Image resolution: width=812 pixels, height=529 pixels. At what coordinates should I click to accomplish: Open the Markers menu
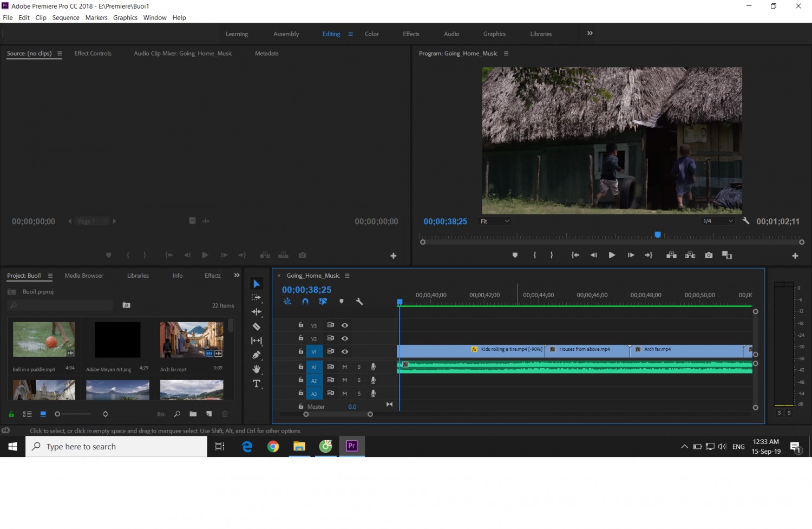pos(96,18)
